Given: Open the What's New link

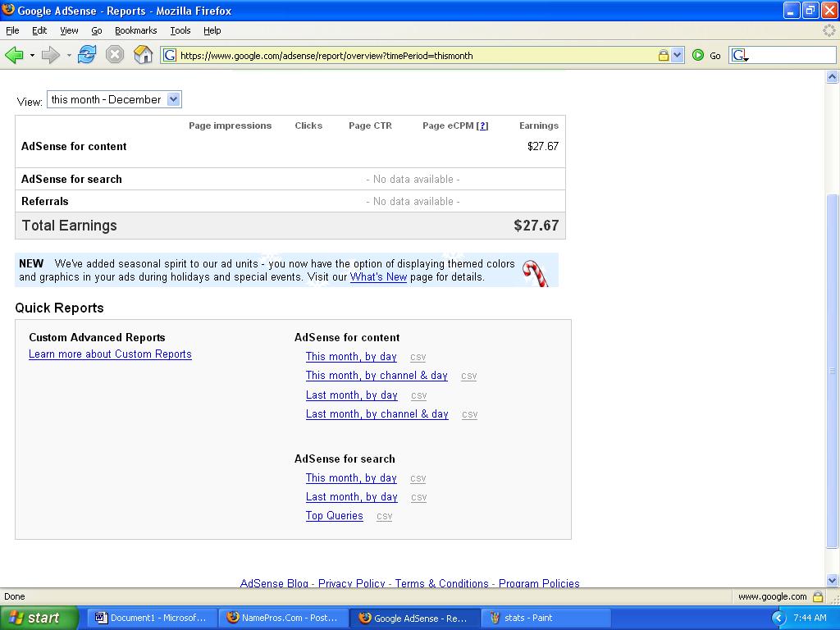Looking at the screenshot, I should (x=378, y=277).
